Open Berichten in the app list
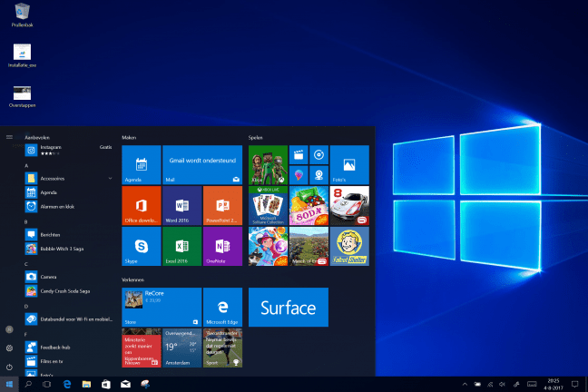The image size is (588, 392). [69, 234]
